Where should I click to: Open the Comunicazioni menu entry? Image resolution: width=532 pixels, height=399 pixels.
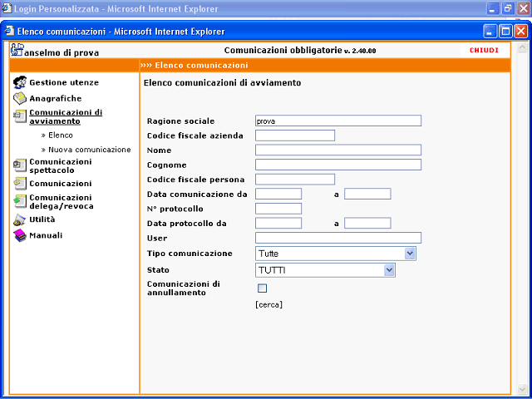coord(61,184)
